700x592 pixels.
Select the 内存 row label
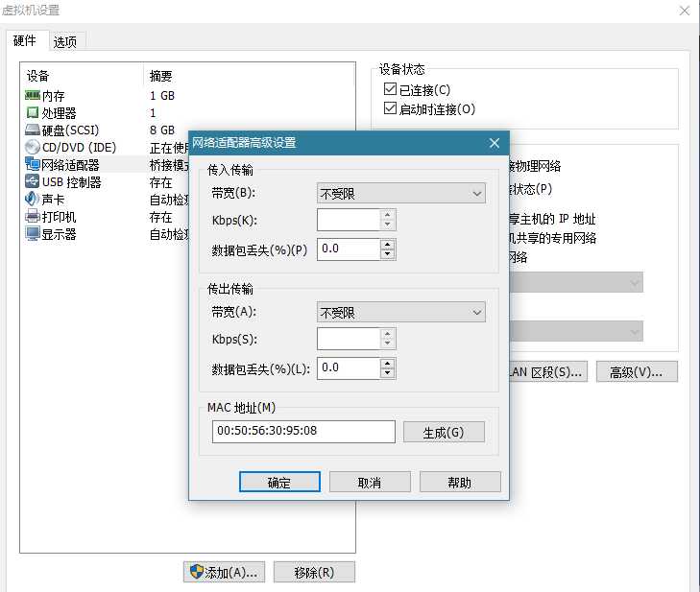(x=53, y=96)
